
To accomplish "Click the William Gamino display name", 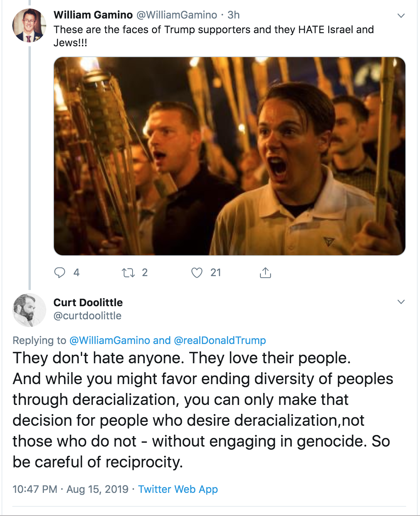I will [93, 15].
